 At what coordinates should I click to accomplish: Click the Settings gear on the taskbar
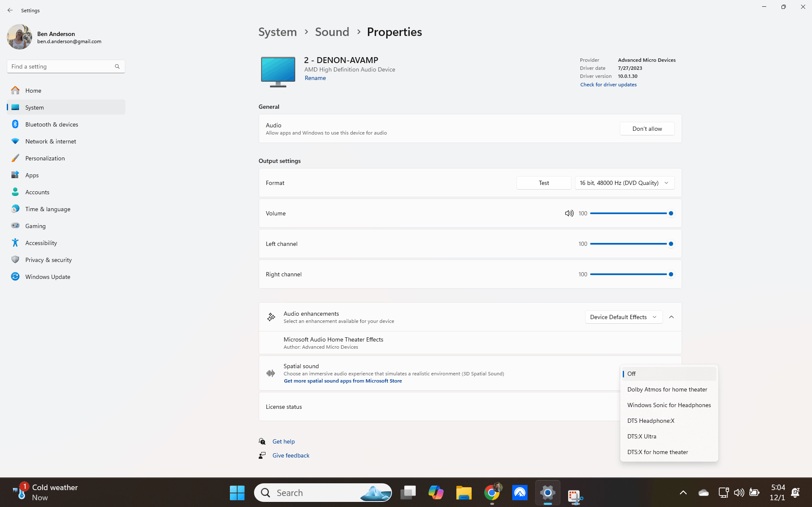tap(547, 493)
